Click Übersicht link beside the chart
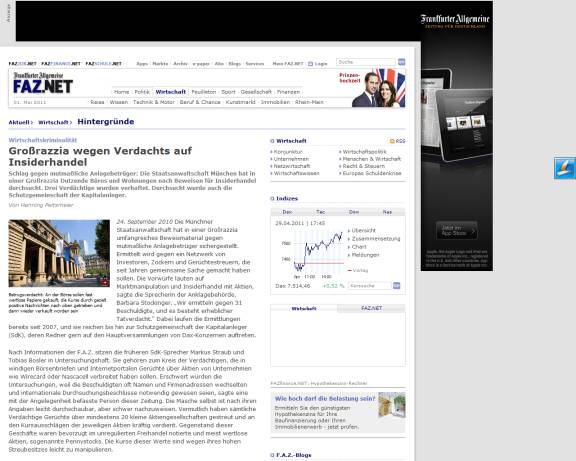The width and height of the screenshot is (576, 461). 364,231
